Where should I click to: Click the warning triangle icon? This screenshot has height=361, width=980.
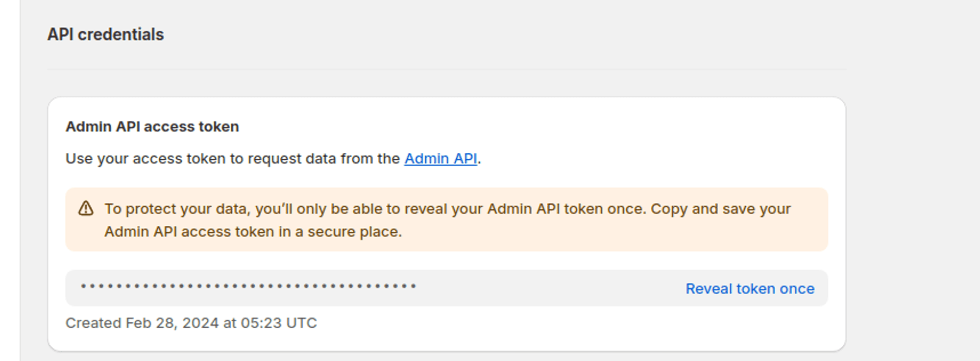(87, 209)
